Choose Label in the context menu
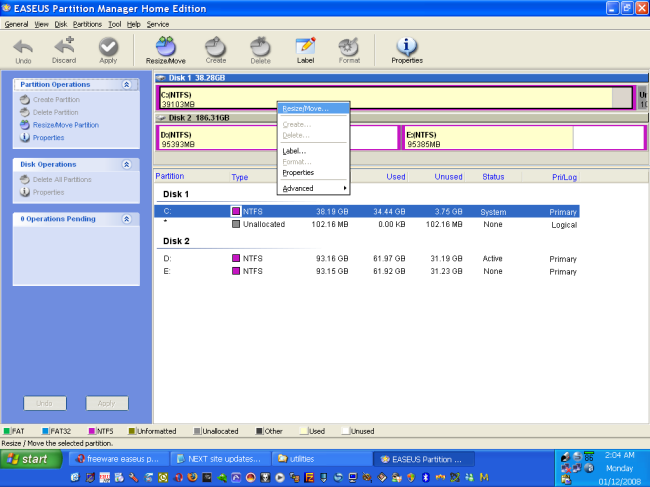 pyautogui.click(x=313, y=151)
